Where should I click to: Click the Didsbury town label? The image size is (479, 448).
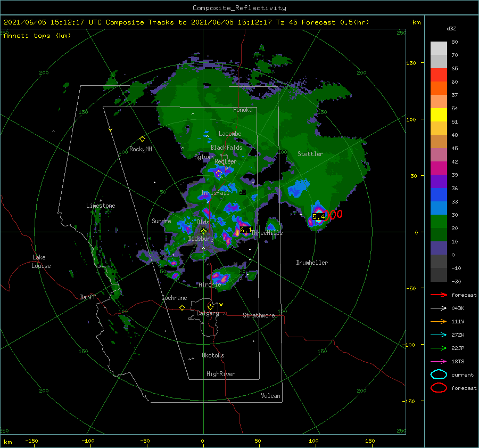pyautogui.click(x=201, y=239)
